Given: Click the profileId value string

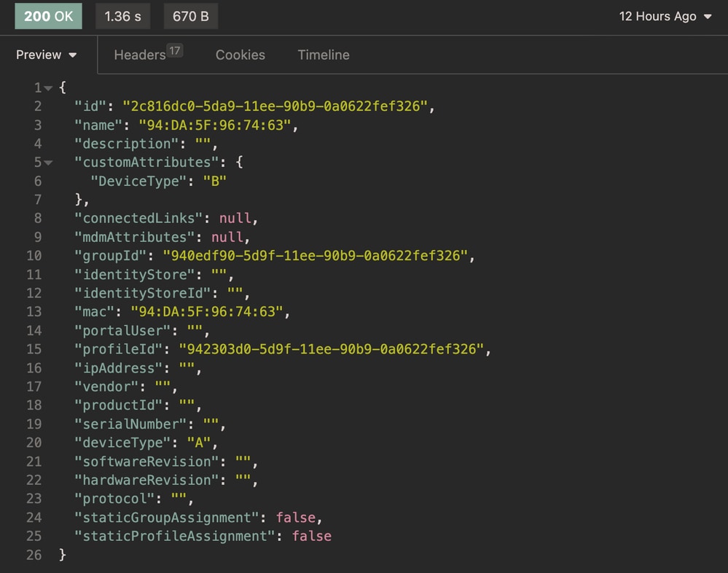Looking at the screenshot, I should coord(332,350).
